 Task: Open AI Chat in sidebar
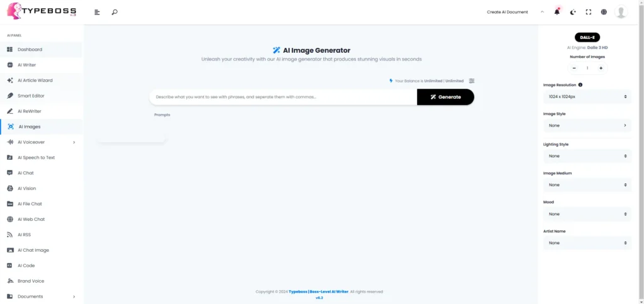25,173
